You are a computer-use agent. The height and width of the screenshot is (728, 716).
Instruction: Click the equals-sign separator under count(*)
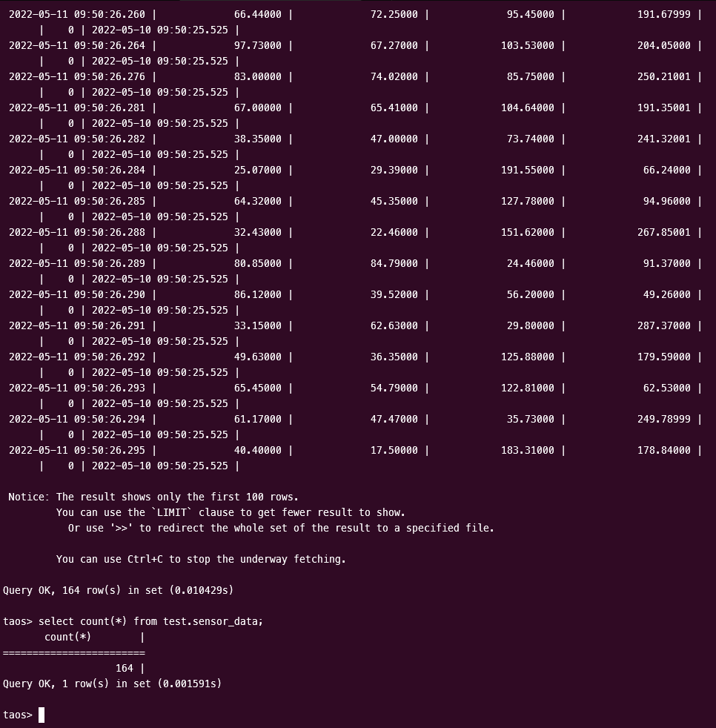tap(74, 652)
